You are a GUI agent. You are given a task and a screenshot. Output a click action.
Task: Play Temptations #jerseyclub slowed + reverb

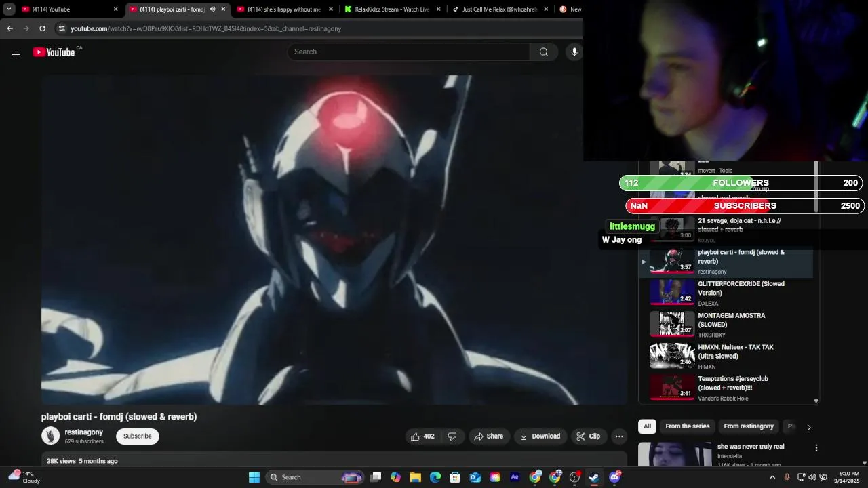[x=726, y=388]
